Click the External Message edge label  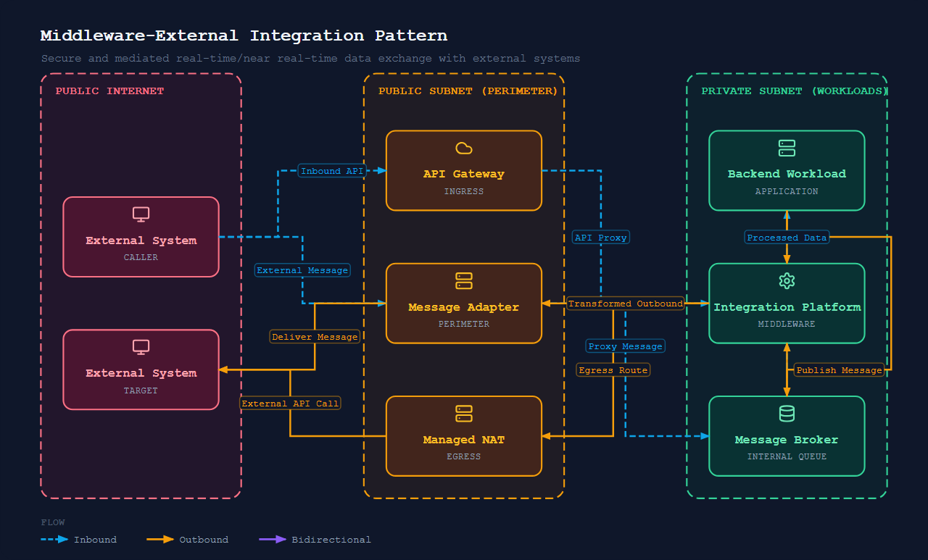point(302,270)
